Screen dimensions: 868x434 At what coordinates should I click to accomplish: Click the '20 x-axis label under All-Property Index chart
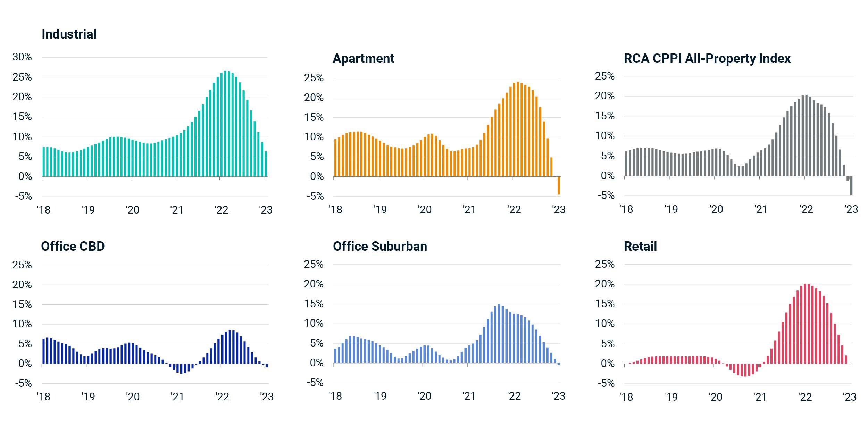(x=716, y=209)
